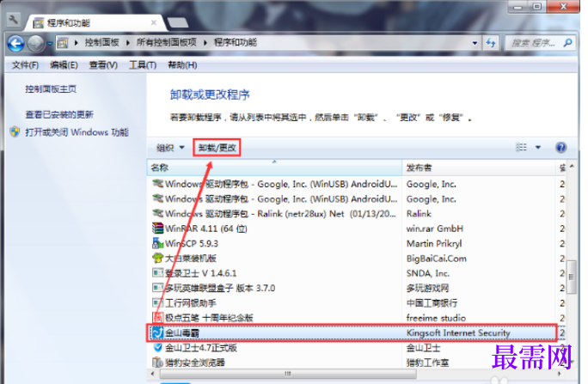
Task: Select the 金山卫士4.7正式版 icon
Action: [158, 347]
